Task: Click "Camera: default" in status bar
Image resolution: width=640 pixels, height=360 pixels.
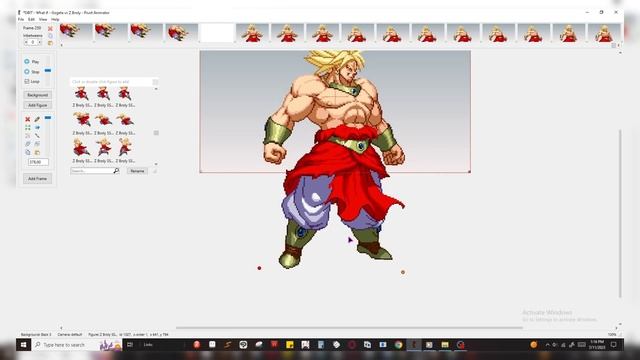Action: pos(70,334)
